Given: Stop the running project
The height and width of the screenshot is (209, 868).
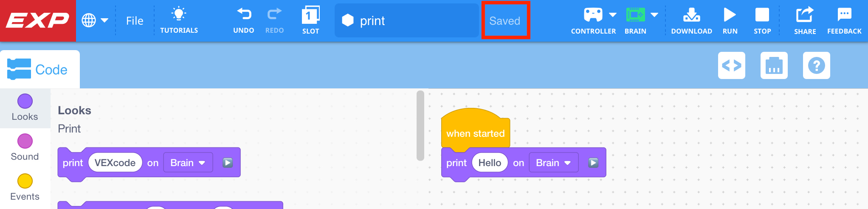Looking at the screenshot, I should (x=762, y=15).
